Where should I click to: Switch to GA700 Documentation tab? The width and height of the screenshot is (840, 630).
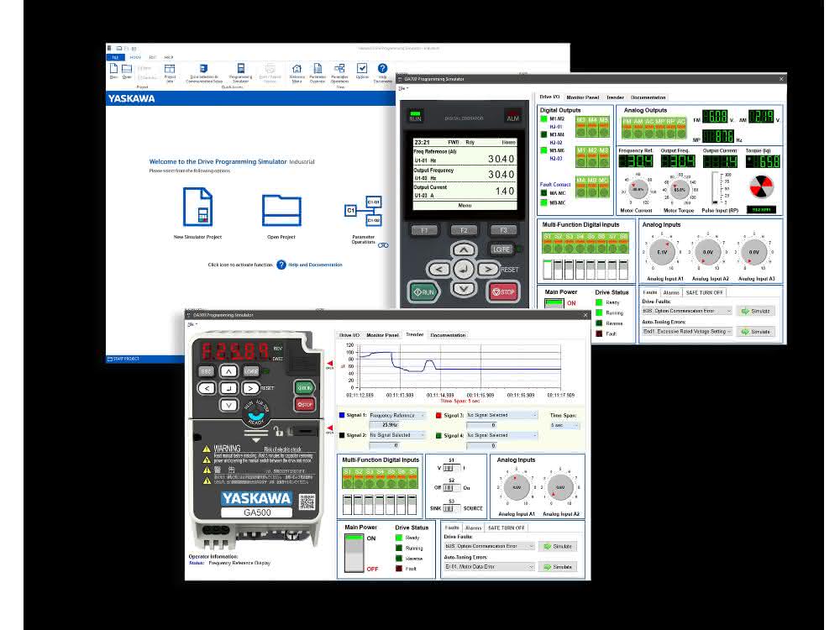648,97
